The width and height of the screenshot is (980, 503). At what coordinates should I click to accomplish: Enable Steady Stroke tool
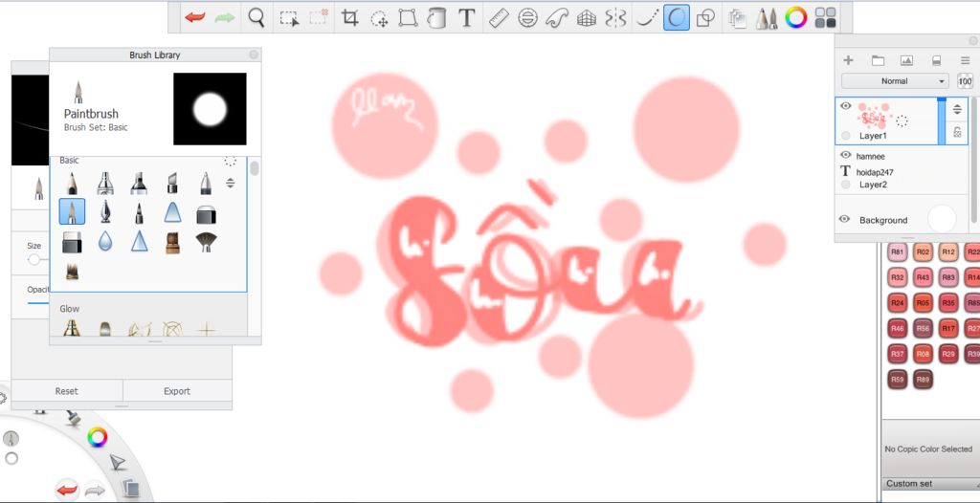pyautogui.click(x=648, y=17)
